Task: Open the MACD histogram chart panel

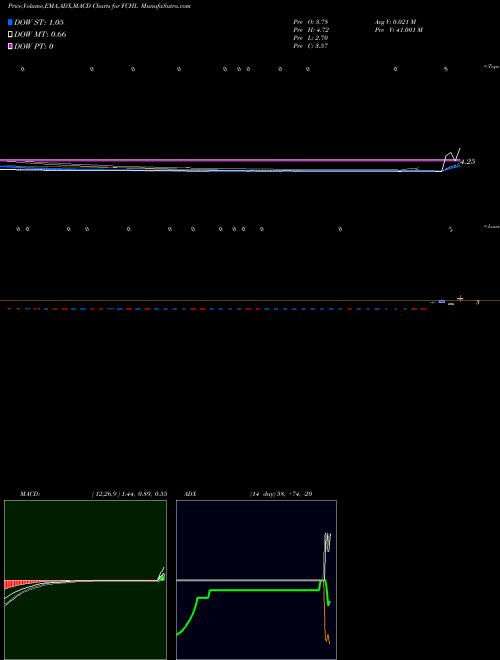Action: [x=85, y=580]
